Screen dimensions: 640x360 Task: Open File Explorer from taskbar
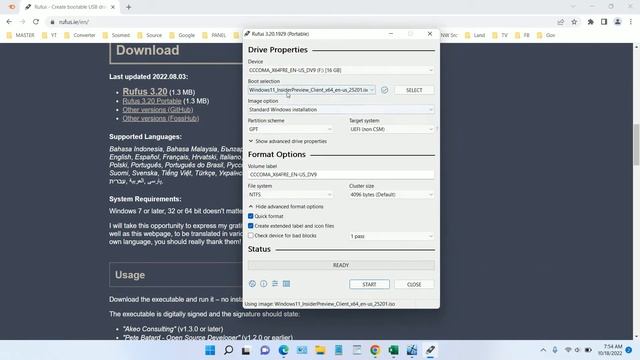tap(320, 350)
